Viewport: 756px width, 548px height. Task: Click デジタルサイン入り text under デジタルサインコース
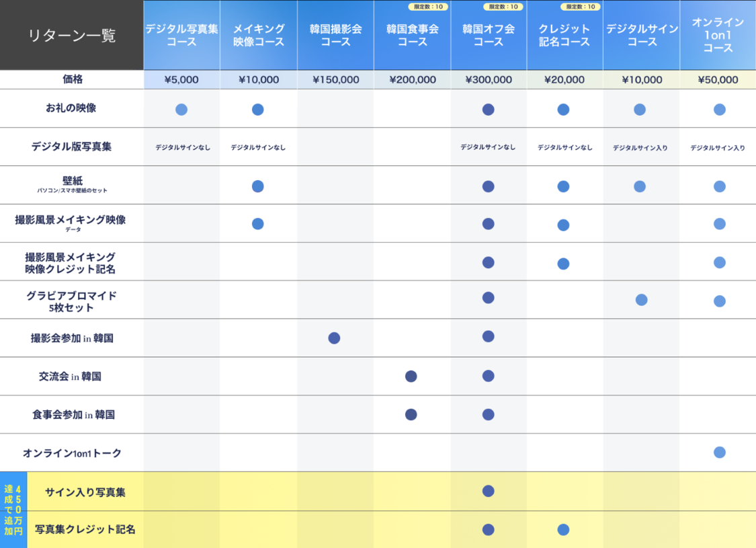tap(640, 147)
